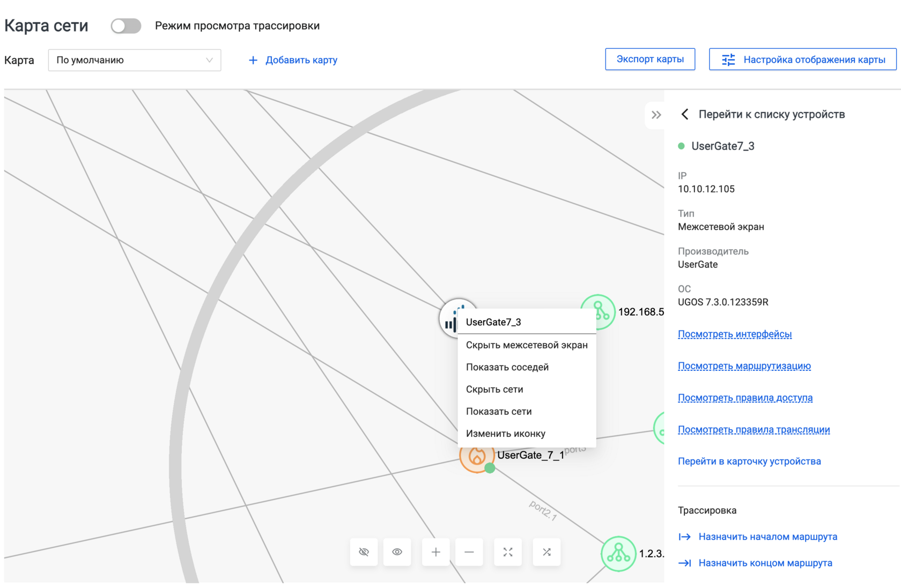Zoom out with the minus button
Viewport: 901px width, 588px height.
(469, 552)
